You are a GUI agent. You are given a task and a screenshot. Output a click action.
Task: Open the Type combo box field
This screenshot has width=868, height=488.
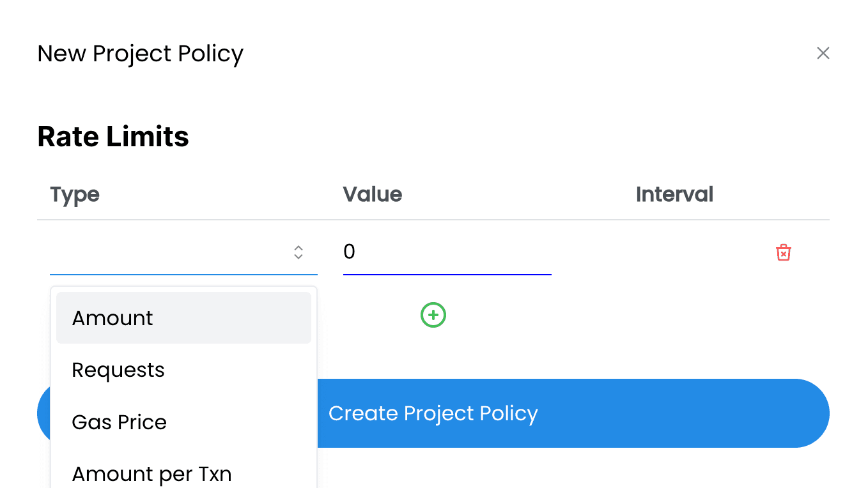(183, 252)
